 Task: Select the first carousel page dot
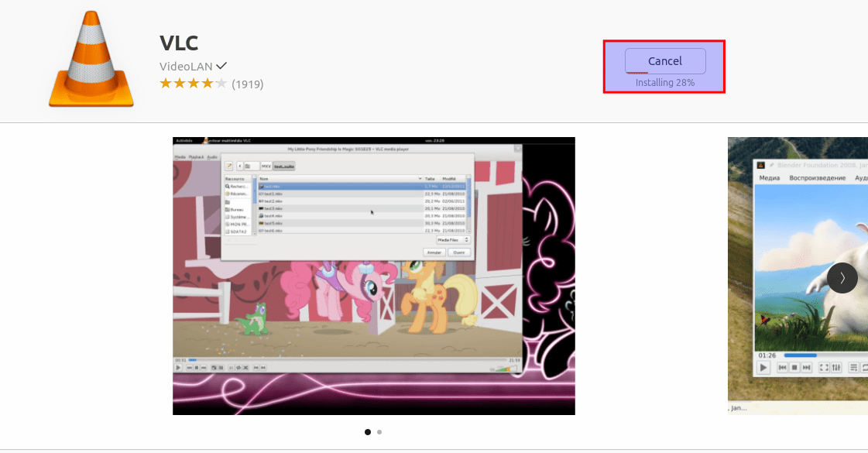[368, 432]
